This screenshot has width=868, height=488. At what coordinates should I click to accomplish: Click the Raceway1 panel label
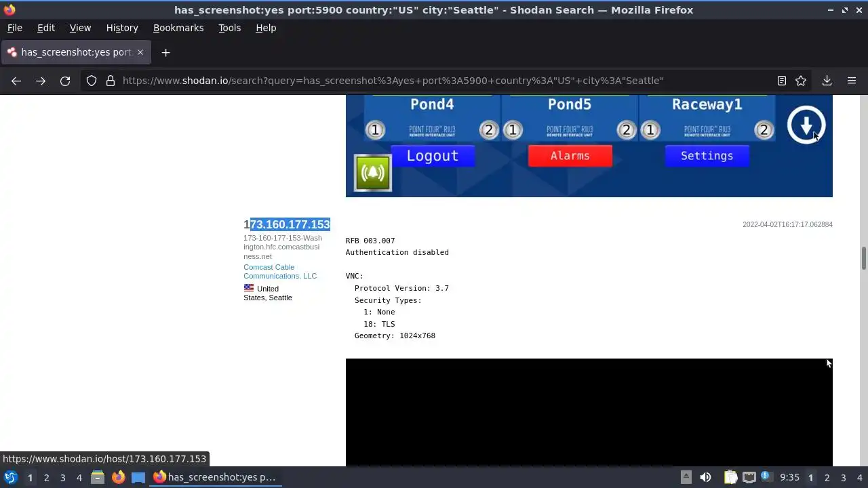pos(707,104)
